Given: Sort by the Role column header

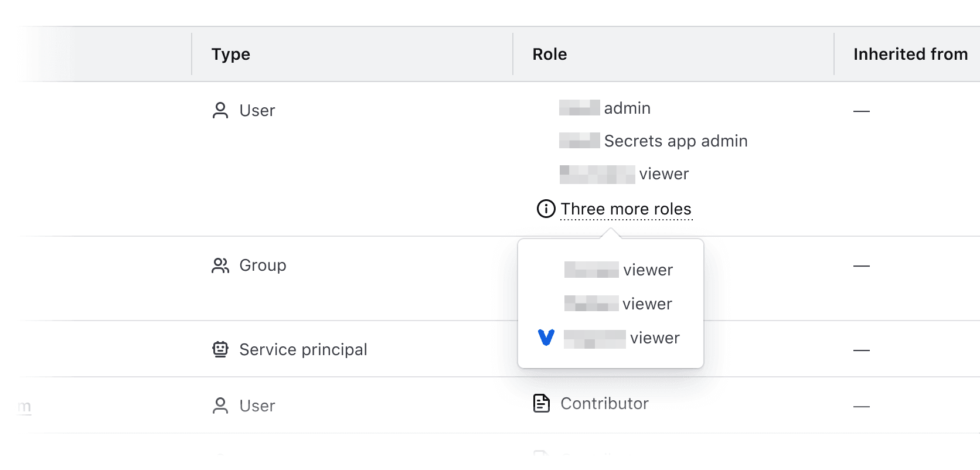Looking at the screenshot, I should 550,54.
